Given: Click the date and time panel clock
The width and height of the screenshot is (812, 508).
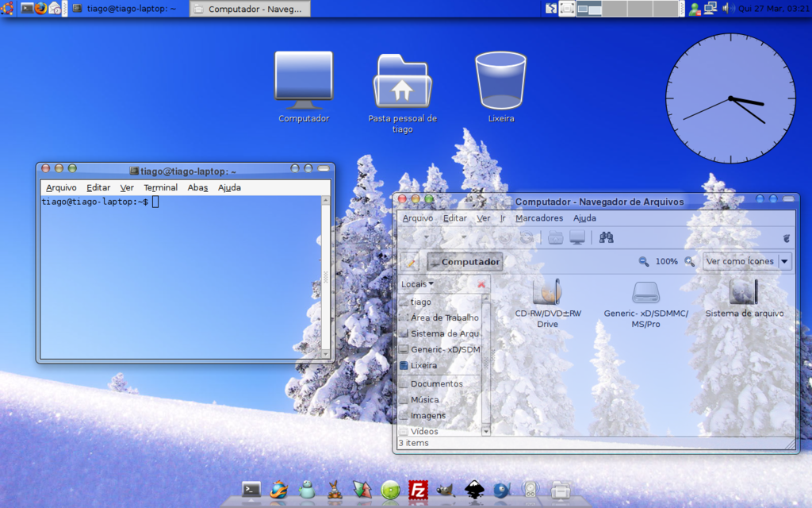Looking at the screenshot, I should tap(774, 8).
